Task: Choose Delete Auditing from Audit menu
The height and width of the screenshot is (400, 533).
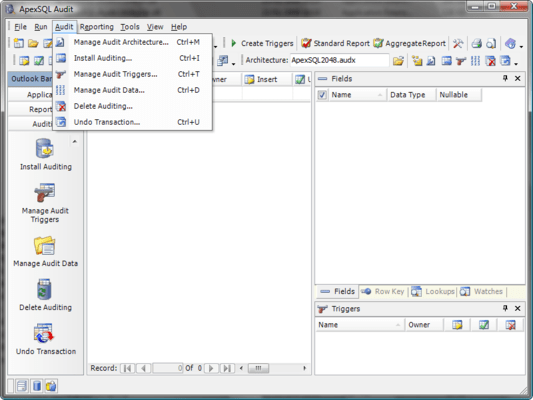Action: tap(133, 106)
